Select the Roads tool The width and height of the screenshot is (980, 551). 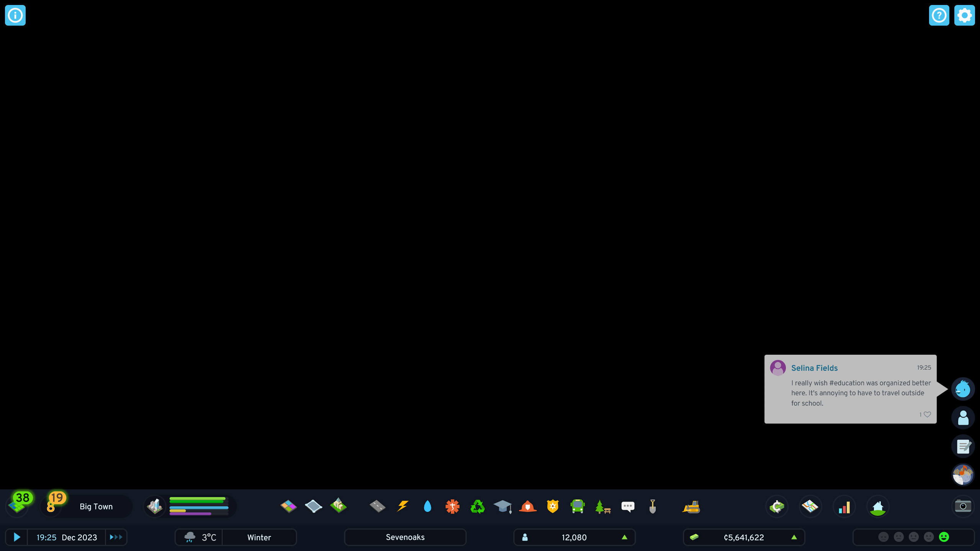(x=376, y=506)
